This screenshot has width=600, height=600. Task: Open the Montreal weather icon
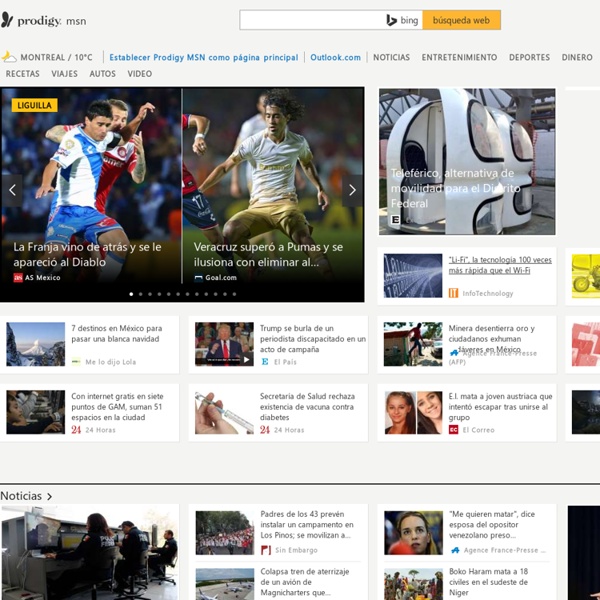tap(9, 57)
